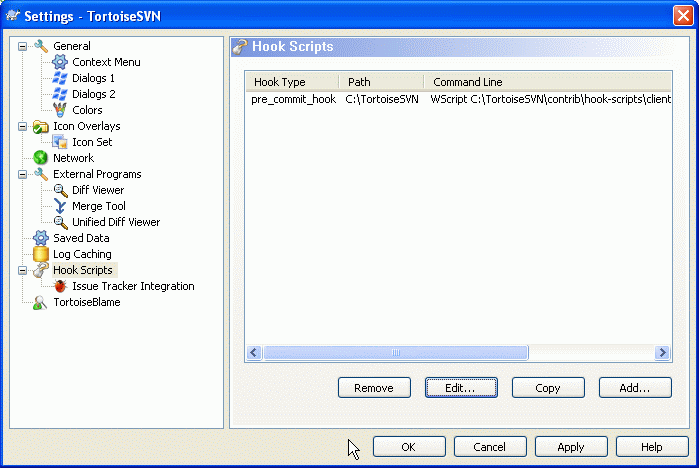Click the Add... button
The height and width of the screenshot is (468, 699).
[635, 388]
